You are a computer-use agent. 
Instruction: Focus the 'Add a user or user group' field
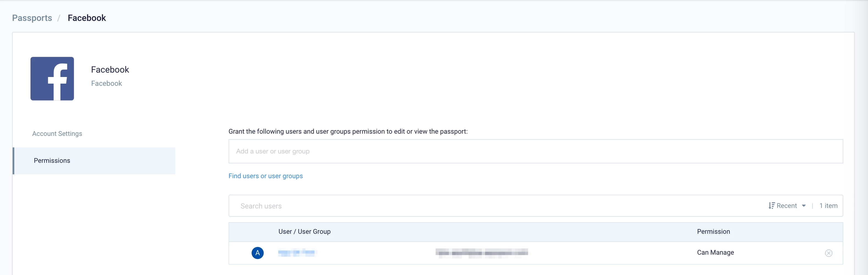tap(536, 151)
